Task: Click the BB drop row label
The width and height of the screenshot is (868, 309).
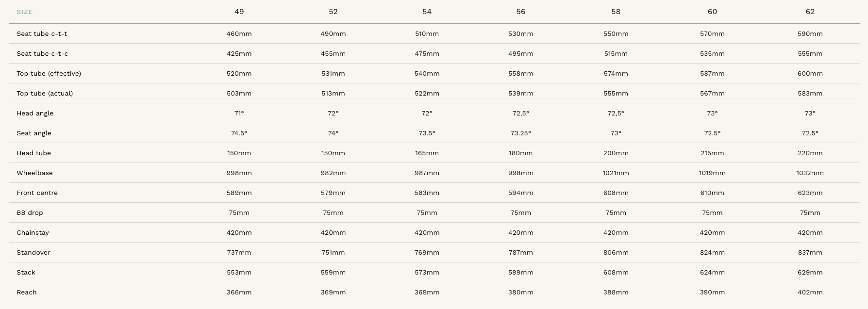Action: (30, 212)
